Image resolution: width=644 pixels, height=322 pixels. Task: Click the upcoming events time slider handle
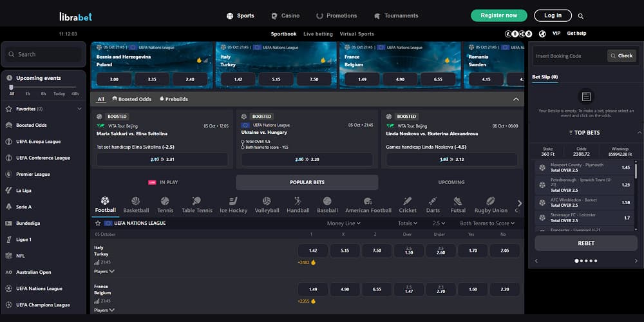(x=12, y=87)
